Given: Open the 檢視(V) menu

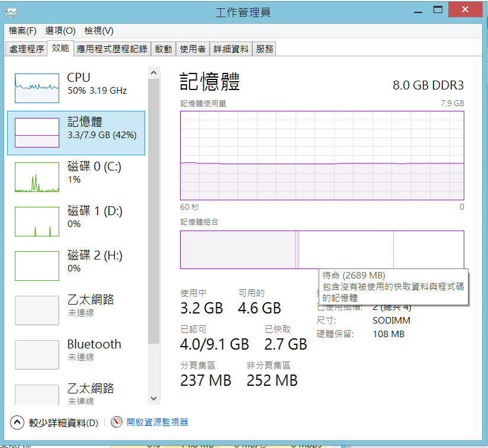Looking at the screenshot, I should (98, 31).
